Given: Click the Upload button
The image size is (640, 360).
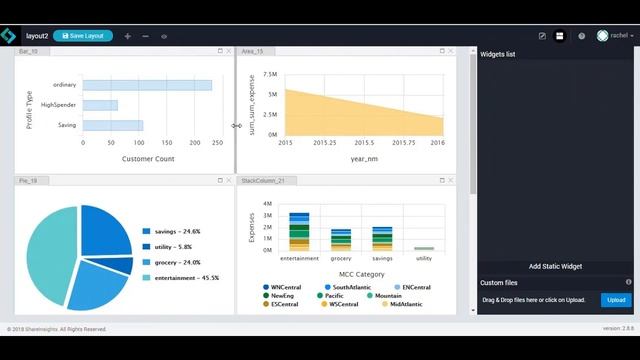Looking at the screenshot, I should pyautogui.click(x=616, y=300).
